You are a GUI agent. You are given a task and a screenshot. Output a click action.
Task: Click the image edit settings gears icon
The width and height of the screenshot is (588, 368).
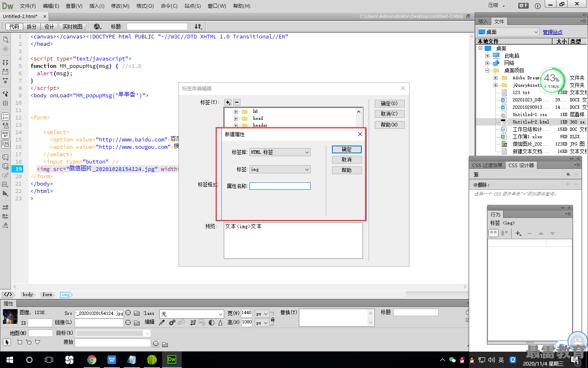pyautogui.click(x=172, y=323)
